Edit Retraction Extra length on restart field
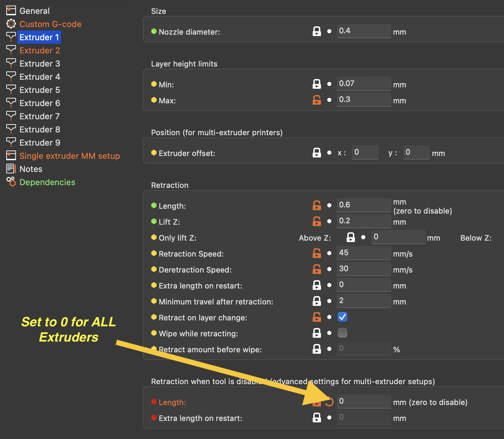Viewport: 504px width, 439px height. (364, 285)
